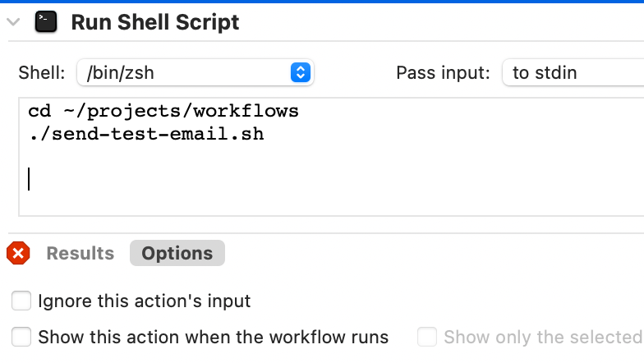
Task: Switch to the Results tab
Action: (x=80, y=253)
